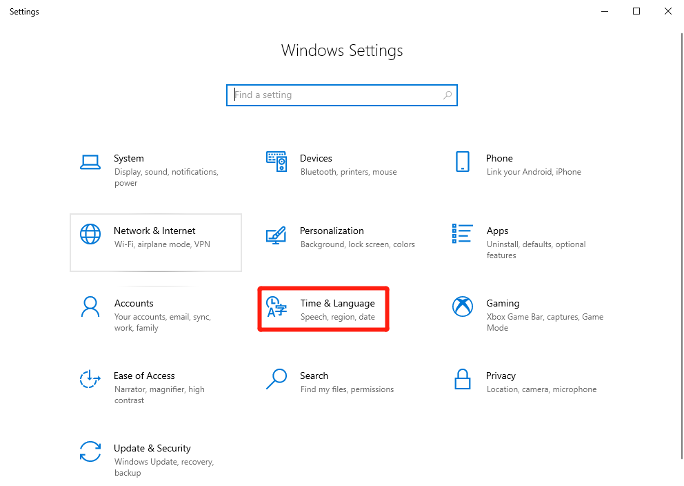Open the Gaming Xbox icon
The height and width of the screenshot is (486, 684).
[462, 307]
